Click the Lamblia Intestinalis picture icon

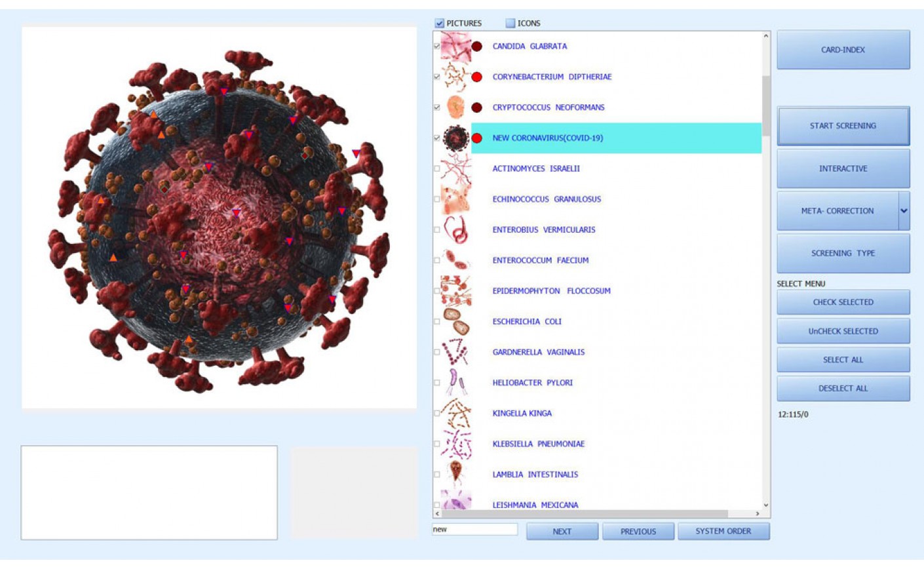(x=455, y=475)
